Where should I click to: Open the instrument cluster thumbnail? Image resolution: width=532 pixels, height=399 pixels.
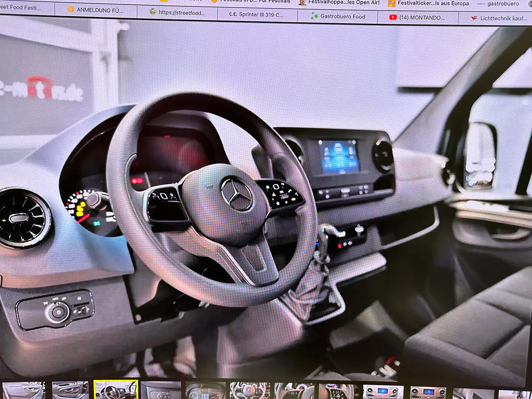pos(205,391)
